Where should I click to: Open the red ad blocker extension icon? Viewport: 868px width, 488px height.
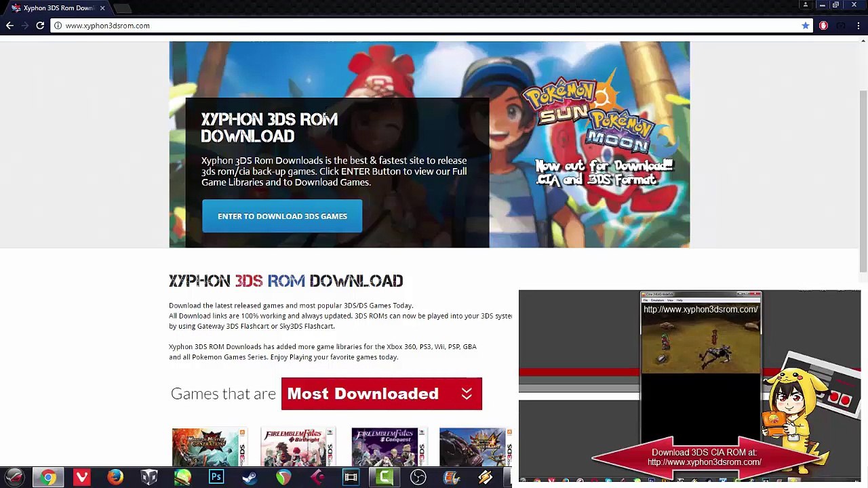(x=823, y=26)
